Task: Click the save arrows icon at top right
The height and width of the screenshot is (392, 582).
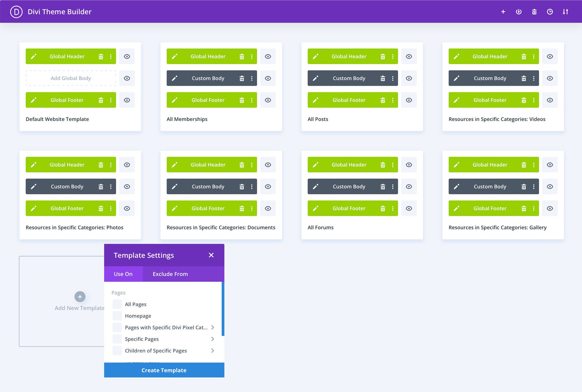Action: [x=565, y=11]
